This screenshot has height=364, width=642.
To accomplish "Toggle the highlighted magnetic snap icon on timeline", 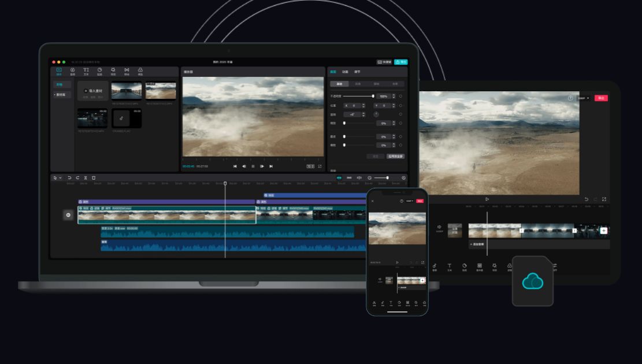I will (339, 178).
